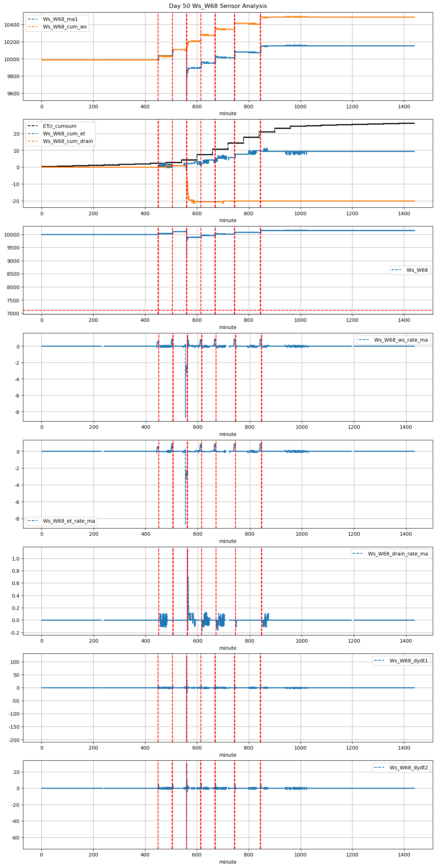Click the ETcI_cumsum legend entry
The height and width of the screenshot is (868, 436).
coord(59,126)
